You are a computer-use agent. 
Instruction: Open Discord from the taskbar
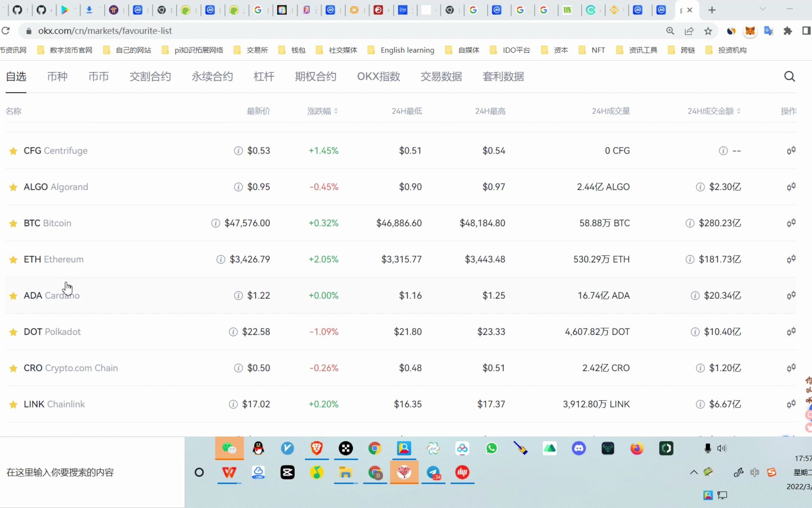point(579,448)
